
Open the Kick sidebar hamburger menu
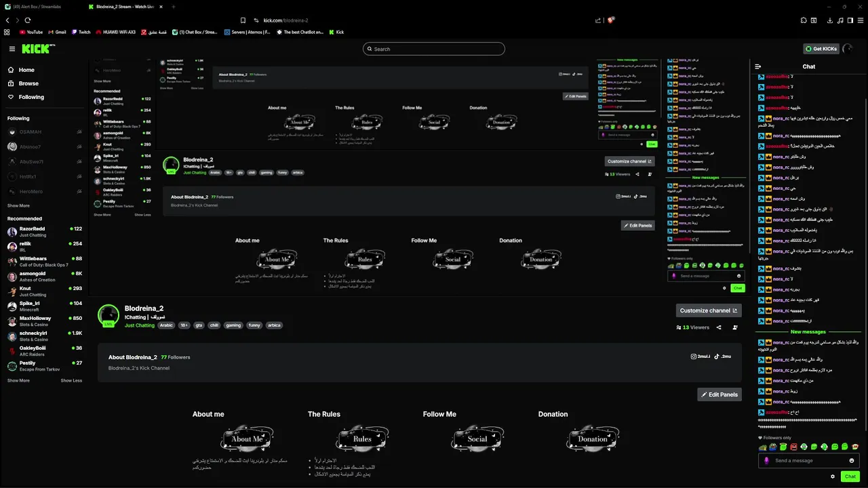click(12, 49)
